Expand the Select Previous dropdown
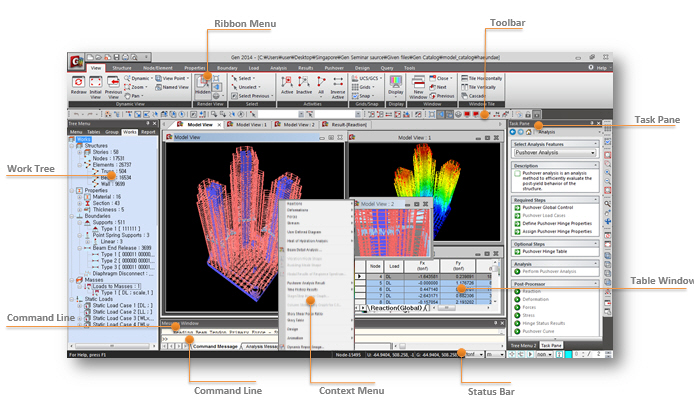 [253, 97]
